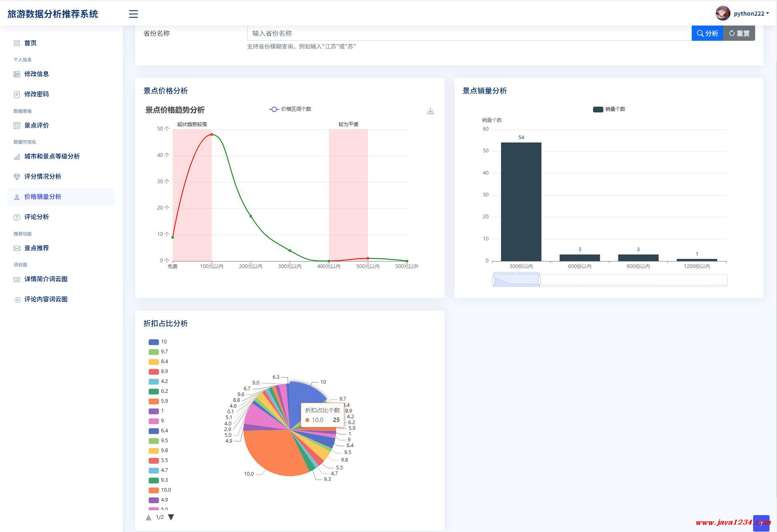This screenshot has width=777, height=532.
Task: Open 修改密码 page in the sidebar
Action: pyautogui.click(x=36, y=94)
